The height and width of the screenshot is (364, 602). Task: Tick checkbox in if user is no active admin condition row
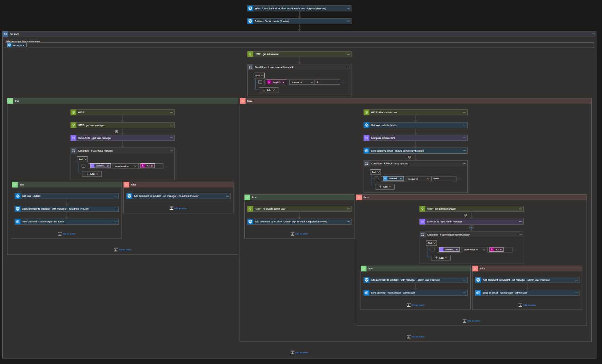pos(260,82)
